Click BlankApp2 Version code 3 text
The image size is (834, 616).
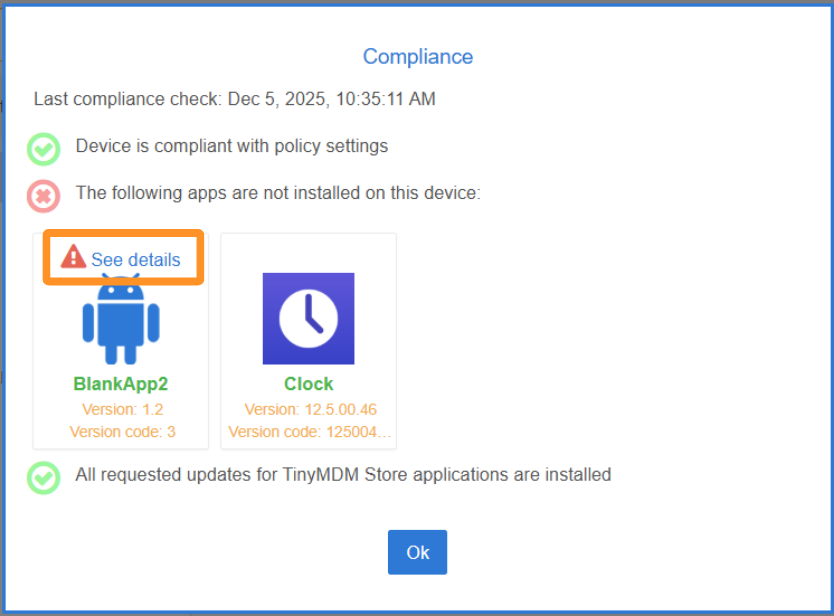pos(122,432)
